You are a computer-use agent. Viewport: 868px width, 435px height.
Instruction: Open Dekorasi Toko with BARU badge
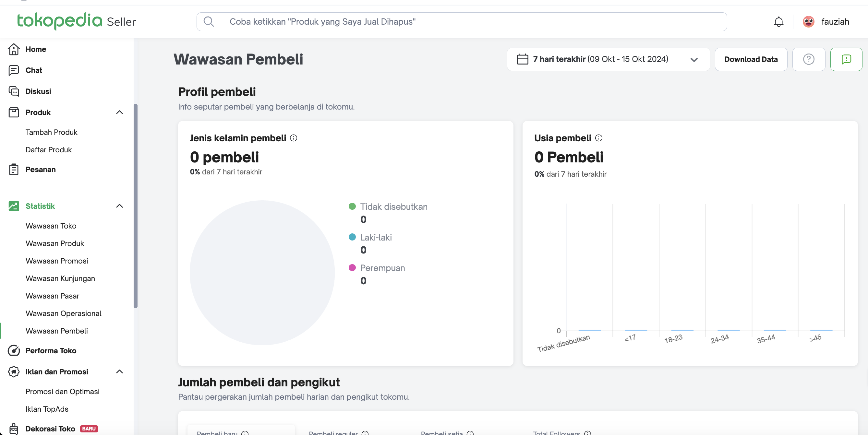coord(50,429)
